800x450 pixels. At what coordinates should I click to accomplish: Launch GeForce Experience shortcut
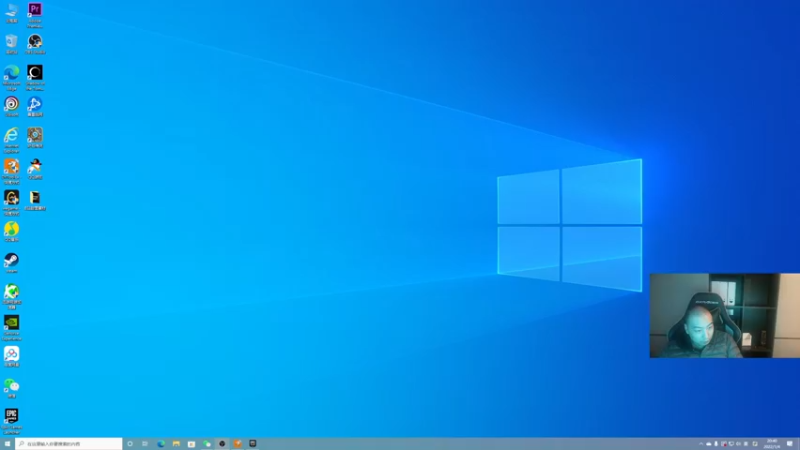(x=11, y=328)
